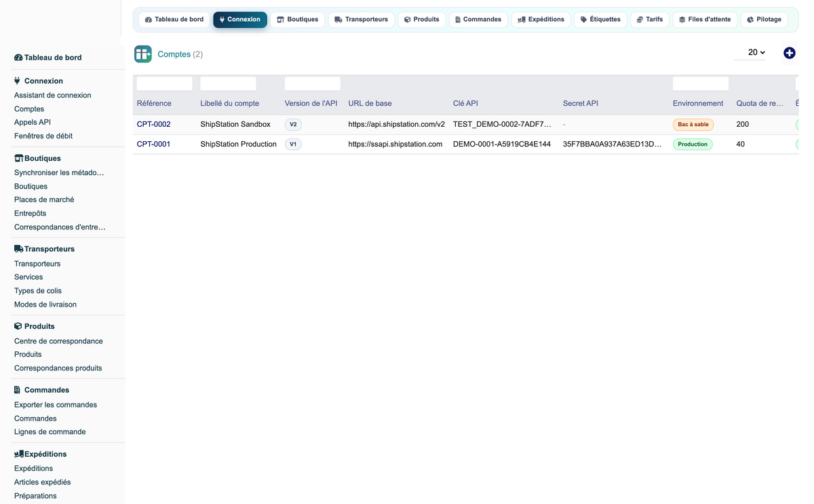Image resolution: width=814 pixels, height=504 pixels.
Task: Open the Tarifs top tab
Action: pos(650,20)
